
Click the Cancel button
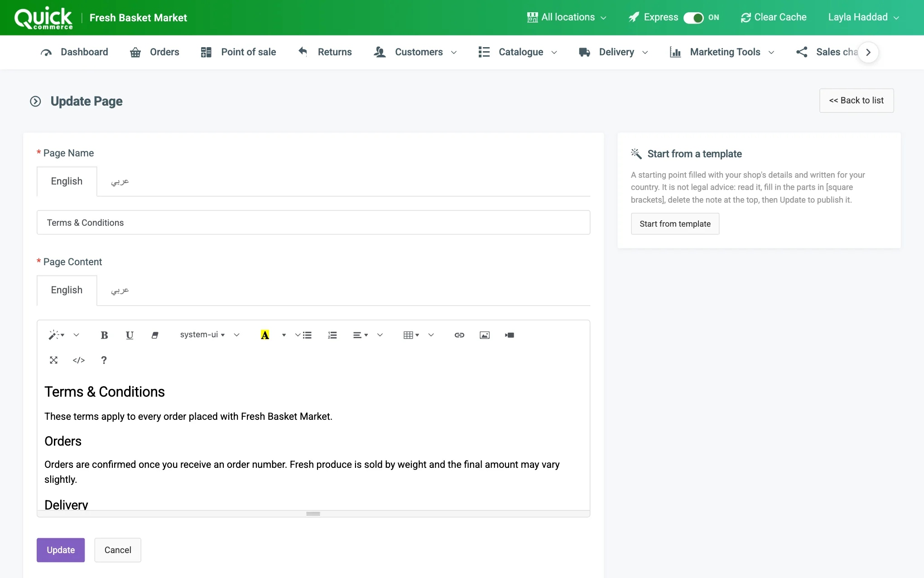click(x=118, y=550)
